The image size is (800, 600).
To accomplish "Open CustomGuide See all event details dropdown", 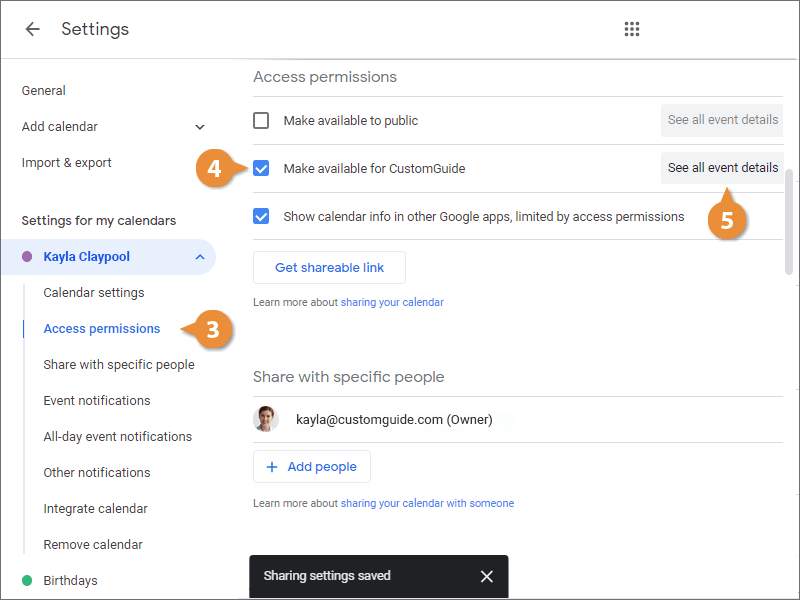I will tap(722, 168).
